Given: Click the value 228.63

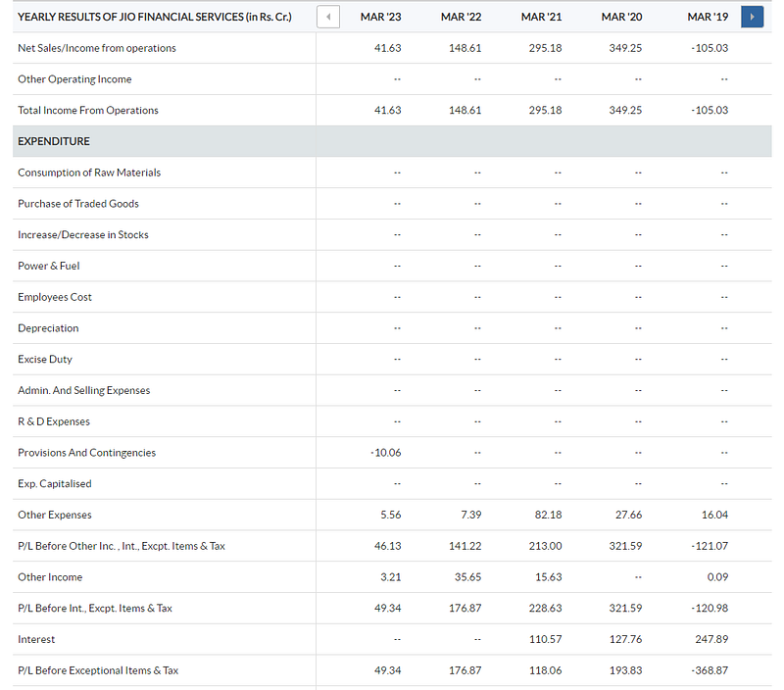Looking at the screenshot, I should click(x=546, y=609).
